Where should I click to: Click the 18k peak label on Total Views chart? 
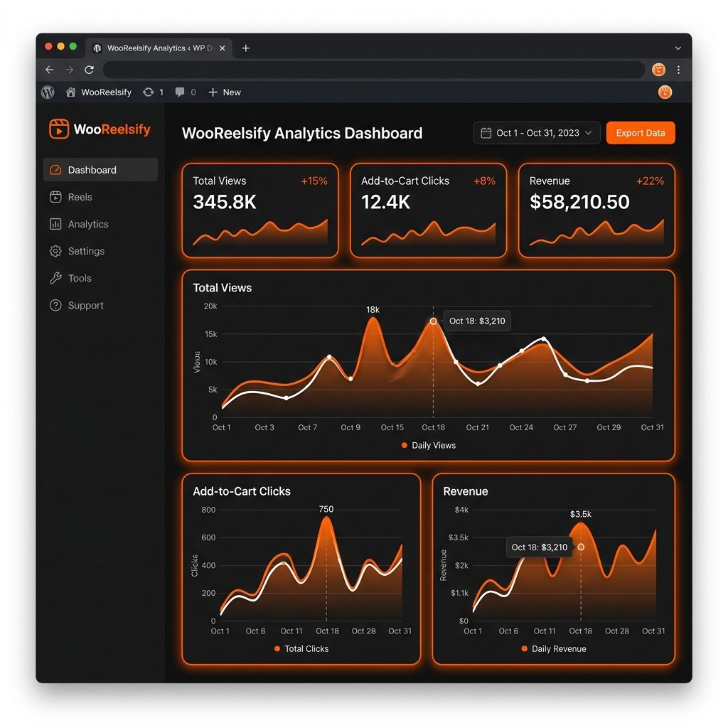(x=373, y=310)
